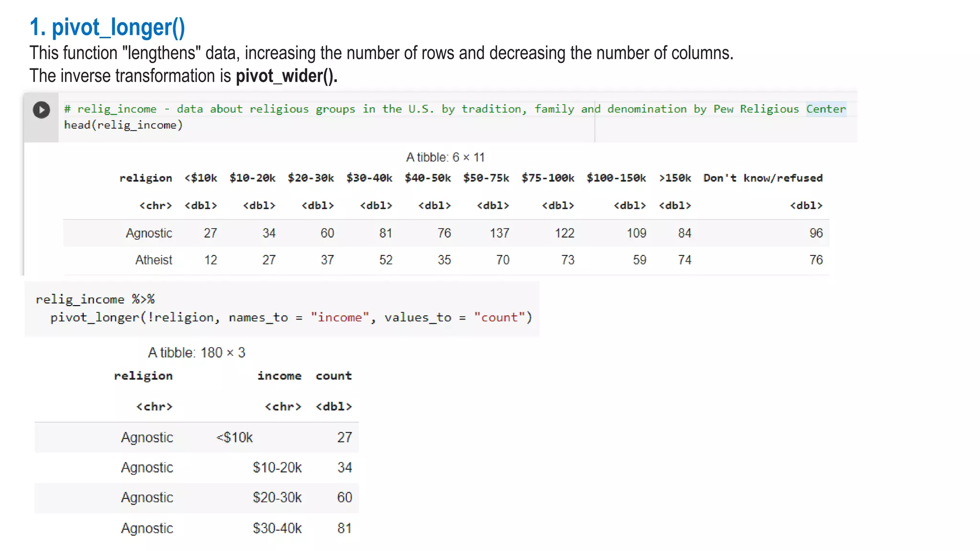Viewport: 980px width, 551px height.
Task: Click the 'head(relig_income)' code line
Action: point(123,125)
